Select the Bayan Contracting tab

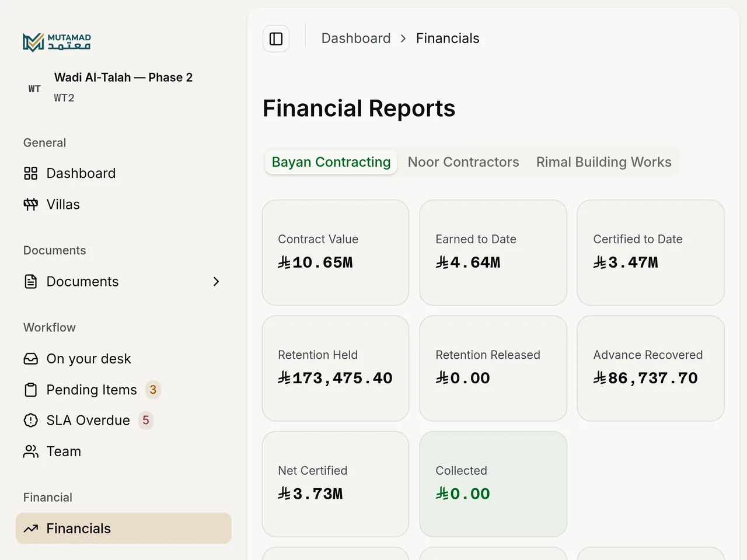[x=331, y=162]
